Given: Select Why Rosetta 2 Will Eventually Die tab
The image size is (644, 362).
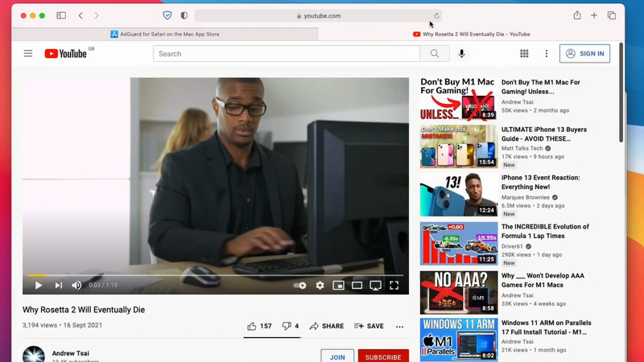Looking at the screenshot, I should (472, 34).
